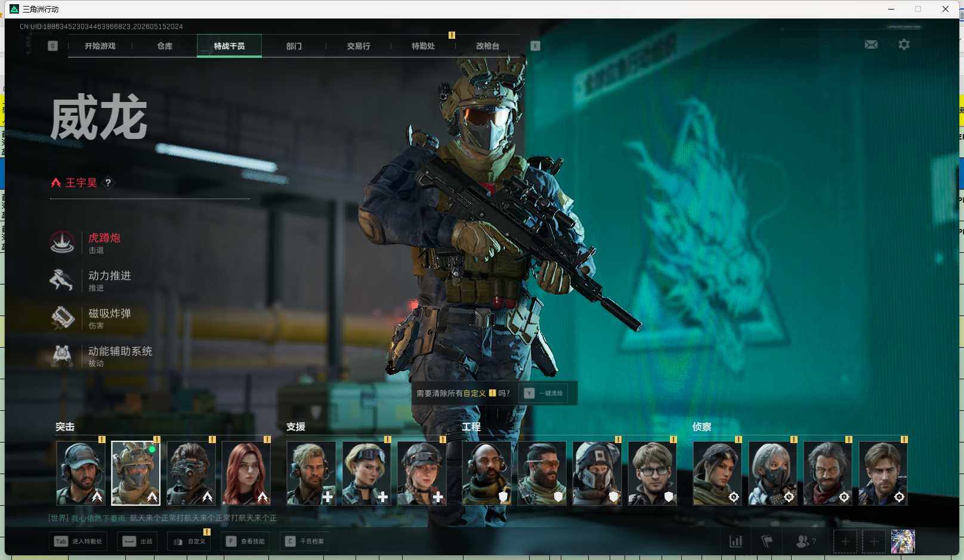Click the 侦察 category label
The image size is (964, 560).
(702, 427)
